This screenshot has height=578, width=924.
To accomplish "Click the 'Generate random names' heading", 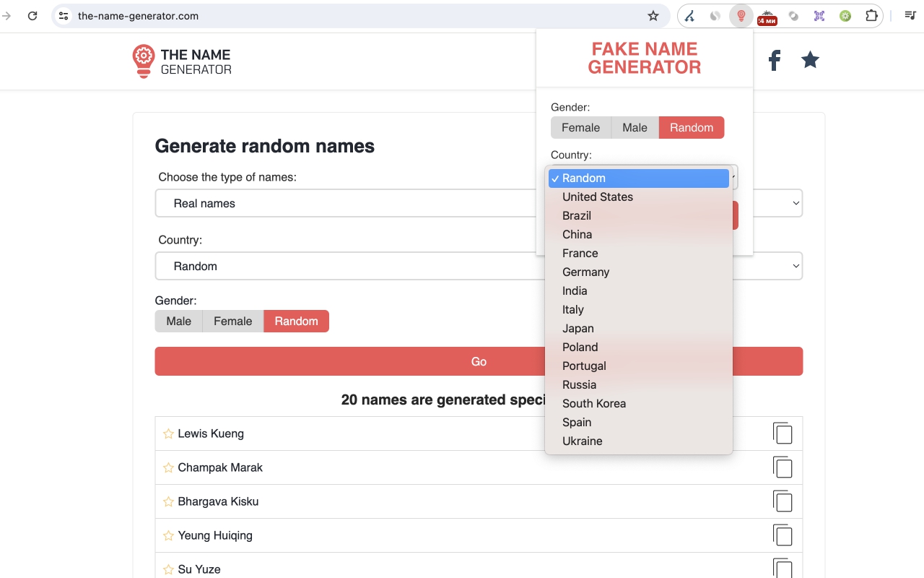I will point(265,146).
